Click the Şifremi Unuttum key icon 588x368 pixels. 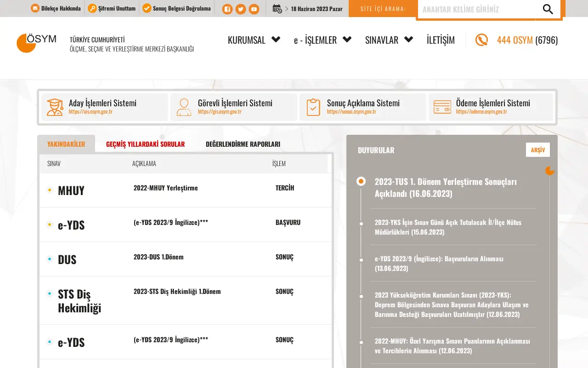point(92,8)
